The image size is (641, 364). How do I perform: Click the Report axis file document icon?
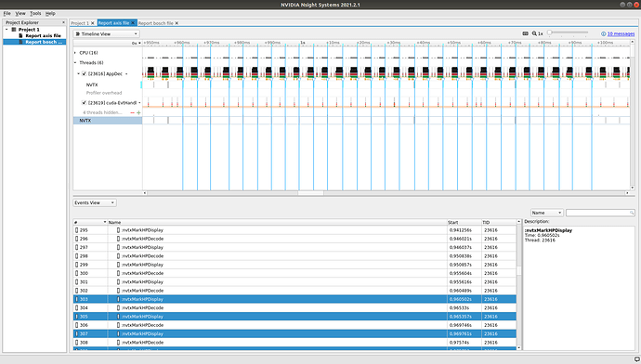tap(20, 36)
